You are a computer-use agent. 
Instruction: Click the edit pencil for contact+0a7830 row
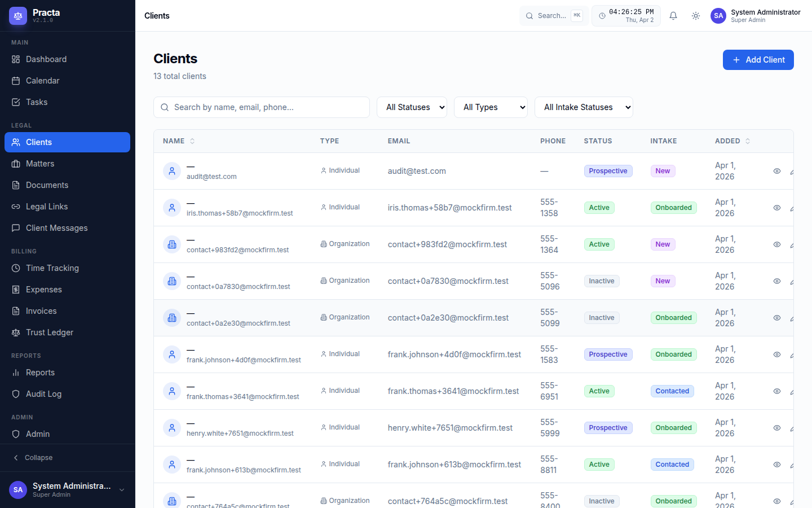[792, 282]
